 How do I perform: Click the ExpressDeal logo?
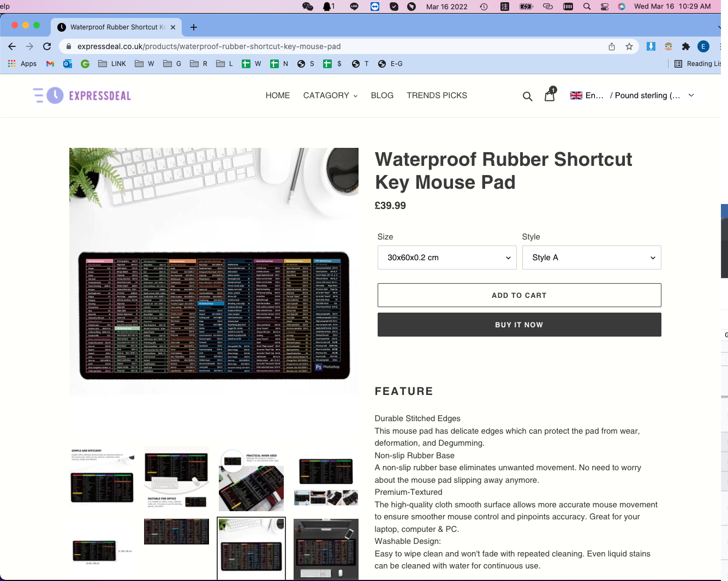click(x=82, y=95)
